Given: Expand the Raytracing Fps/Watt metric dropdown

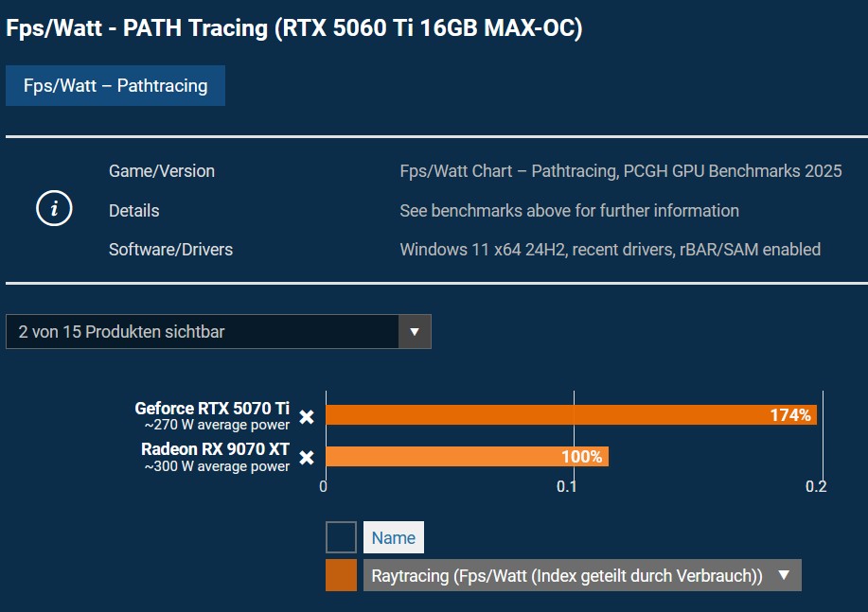Looking at the screenshot, I should point(582,575).
